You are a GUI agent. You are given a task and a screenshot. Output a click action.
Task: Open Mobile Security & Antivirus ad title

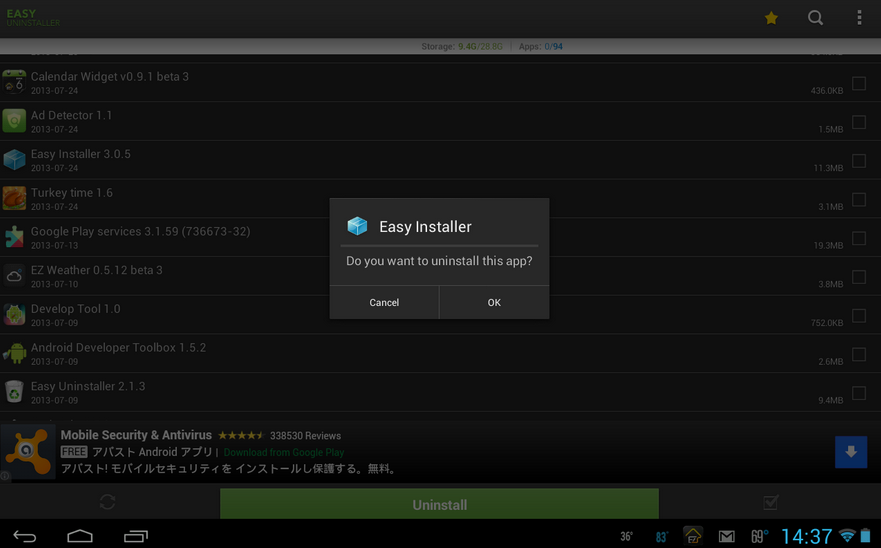pos(136,435)
